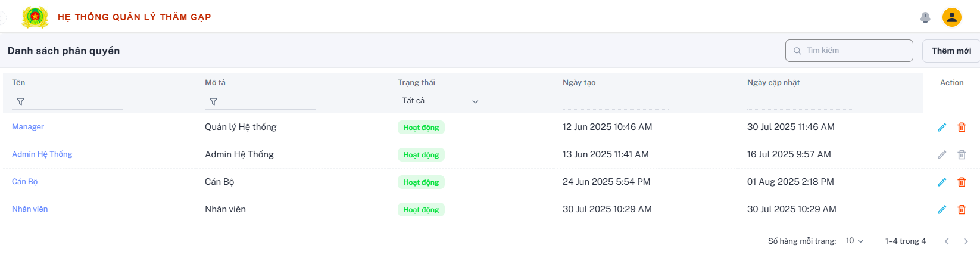
Task: Delete the Manager role using trash icon
Action: pyautogui.click(x=962, y=127)
